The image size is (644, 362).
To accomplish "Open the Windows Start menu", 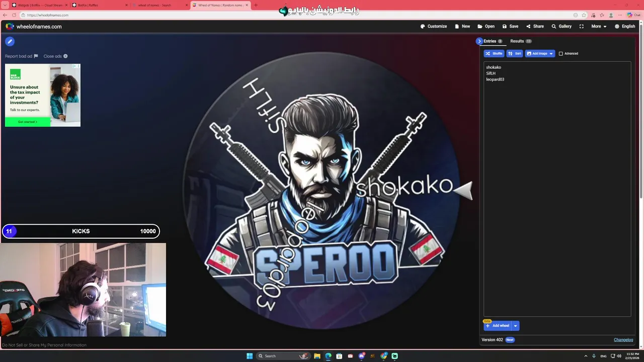I will [250, 356].
